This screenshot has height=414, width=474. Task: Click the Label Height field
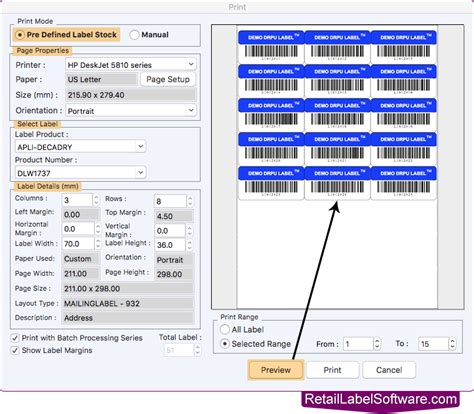pyautogui.click(x=170, y=245)
